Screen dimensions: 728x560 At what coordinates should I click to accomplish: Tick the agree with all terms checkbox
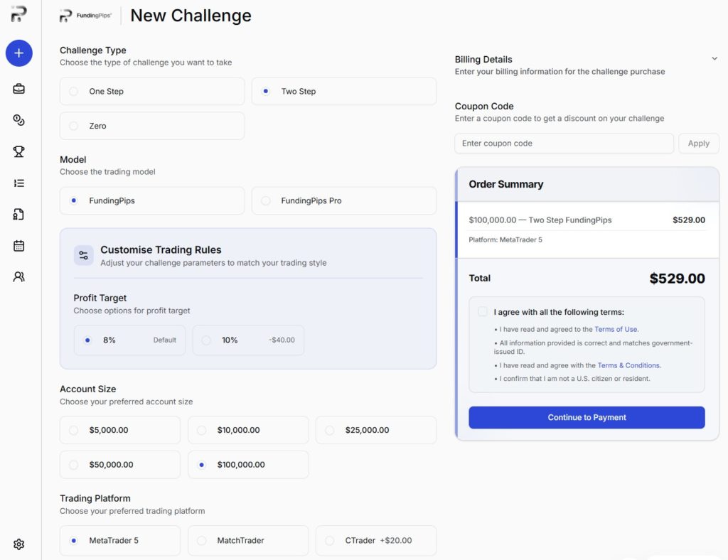point(483,312)
